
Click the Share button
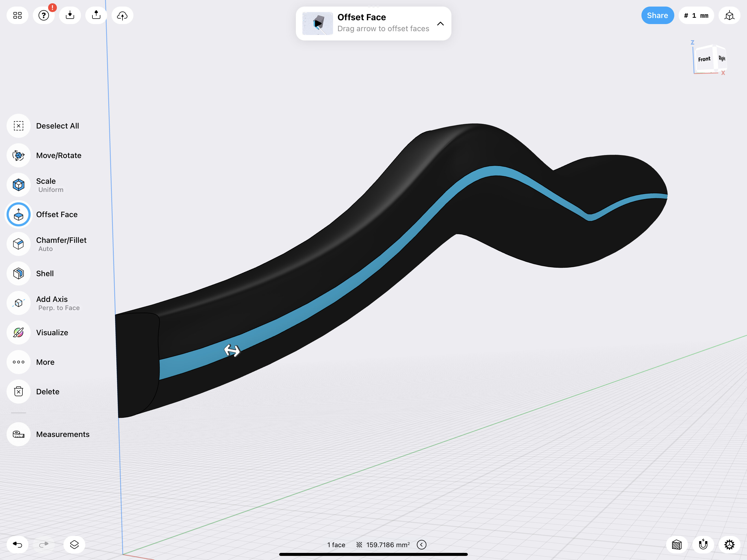[657, 16]
